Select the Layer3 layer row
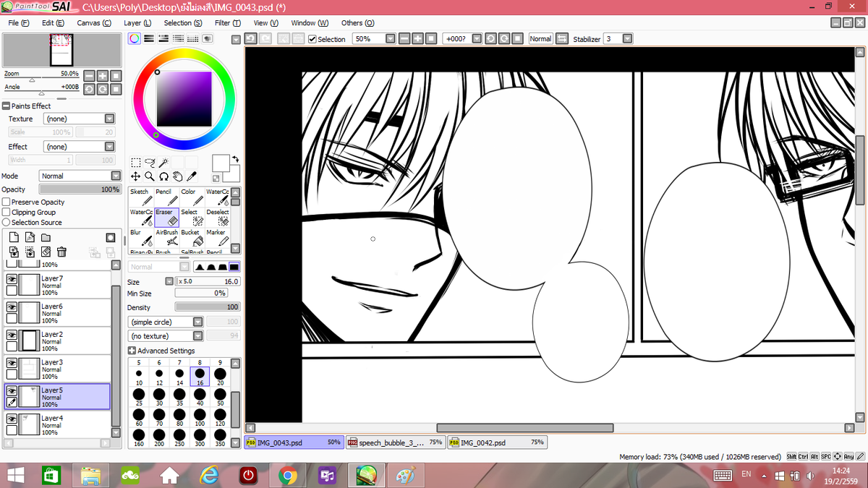The image size is (868, 488). pyautogui.click(x=58, y=369)
